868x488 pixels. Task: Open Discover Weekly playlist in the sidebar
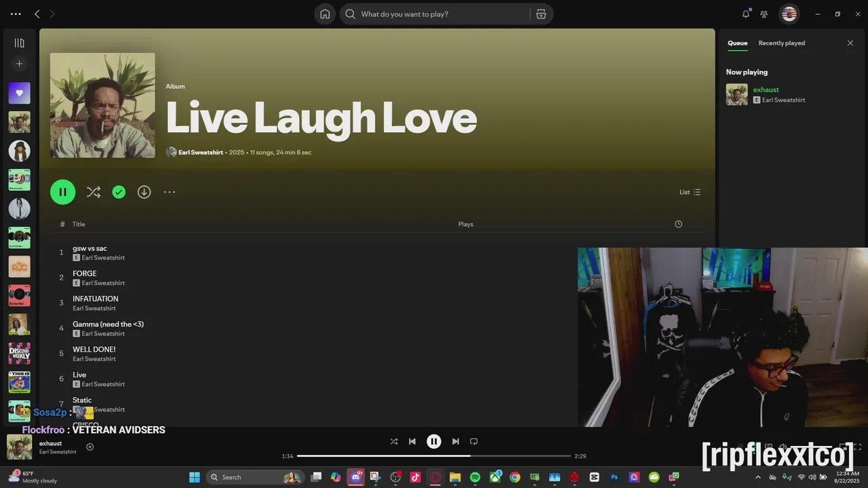click(x=19, y=353)
